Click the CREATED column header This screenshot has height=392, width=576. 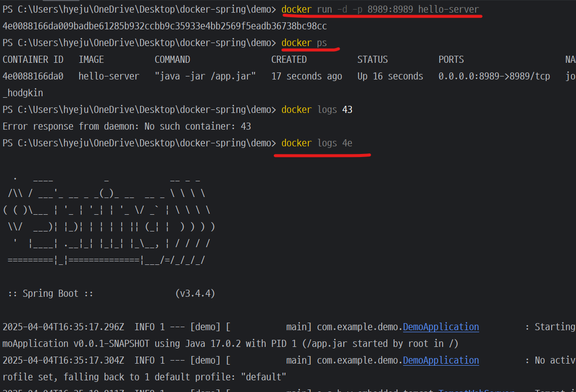click(x=289, y=59)
